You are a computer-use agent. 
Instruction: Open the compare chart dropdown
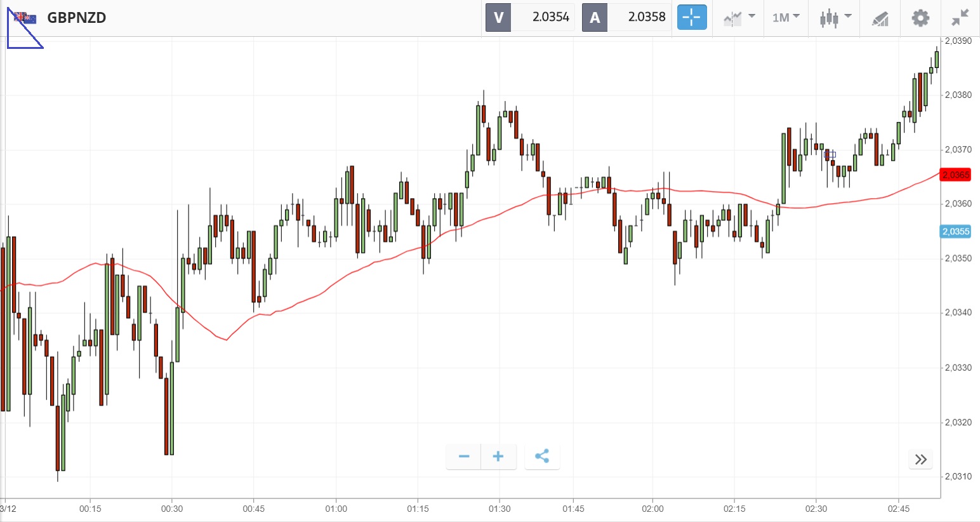click(739, 17)
